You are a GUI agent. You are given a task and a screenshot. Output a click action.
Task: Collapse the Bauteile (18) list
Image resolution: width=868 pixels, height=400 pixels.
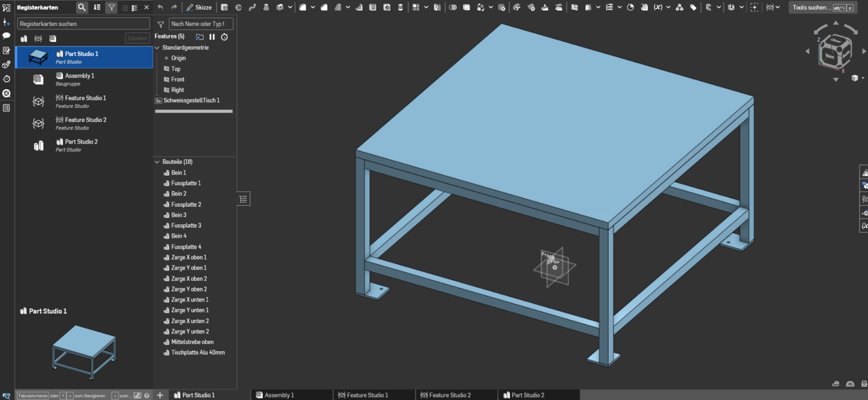click(157, 162)
